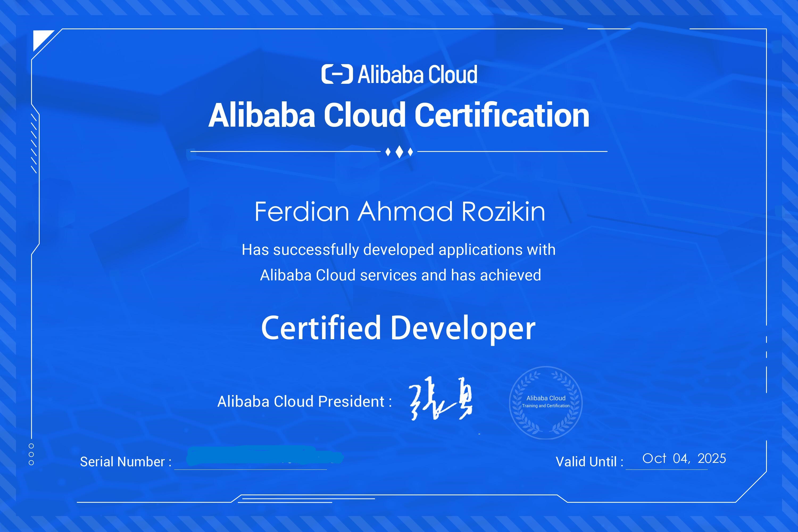Click the diagonal hash marks on left border
The image size is (798, 532).
tap(34, 144)
